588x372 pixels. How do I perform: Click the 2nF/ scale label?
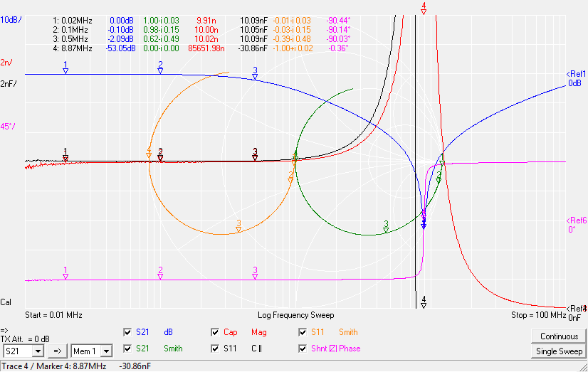coord(9,84)
